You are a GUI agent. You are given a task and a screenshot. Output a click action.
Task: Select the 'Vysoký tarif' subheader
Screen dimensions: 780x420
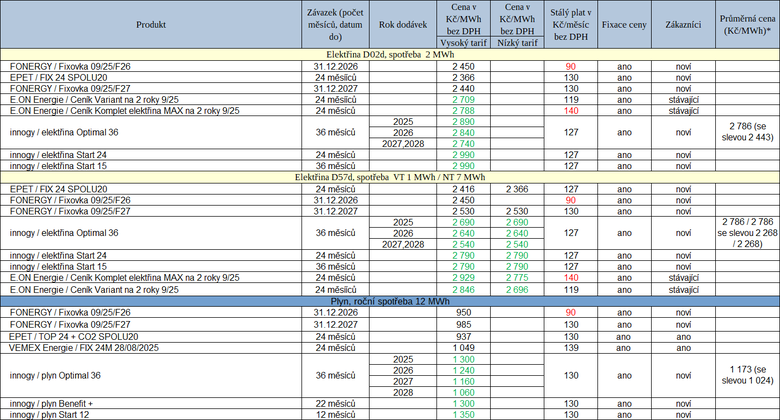pyautogui.click(x=464, y=43)
